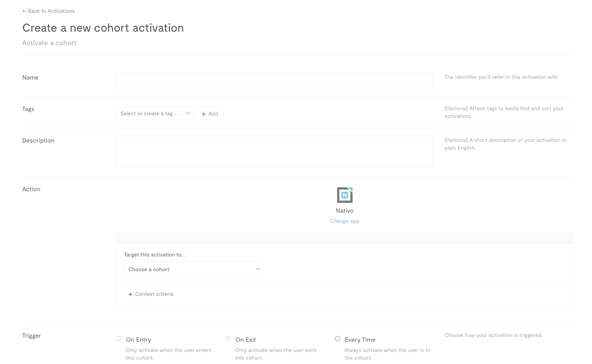This screenshot has width=592, height=364.
Task: Select the On Exit trigger radio button
Action: (x=228, y=339)
